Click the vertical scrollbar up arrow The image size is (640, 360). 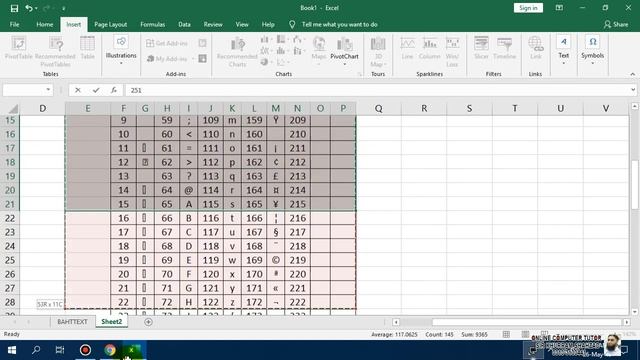[635, 106]
